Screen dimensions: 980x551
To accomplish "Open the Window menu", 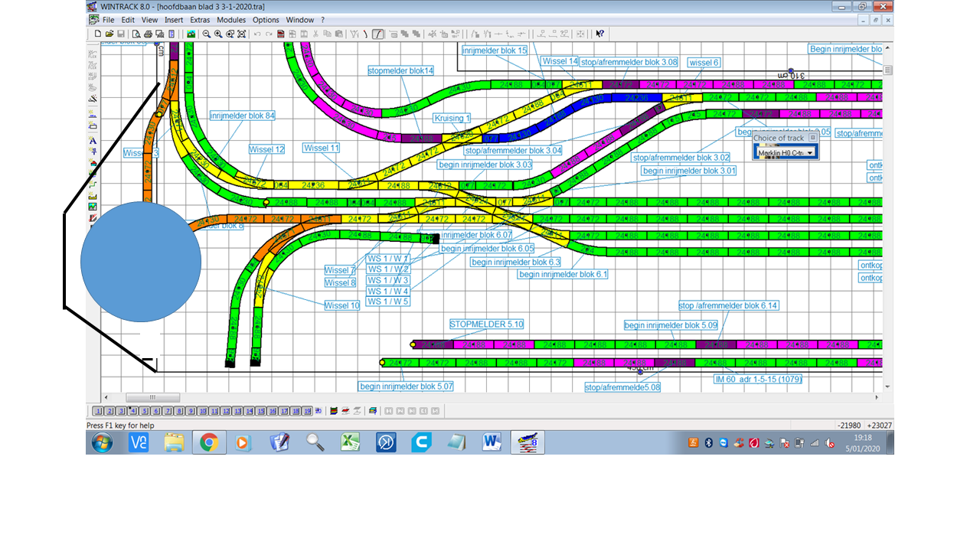I will (300, 20).
